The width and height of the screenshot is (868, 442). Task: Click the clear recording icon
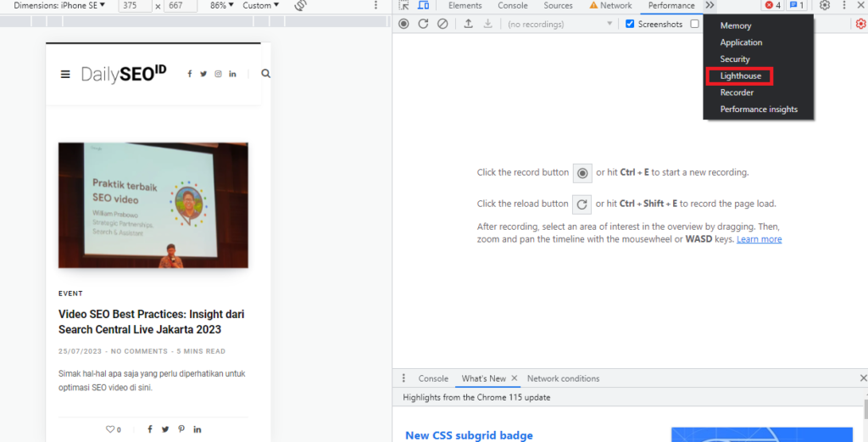tap(442, 24)
